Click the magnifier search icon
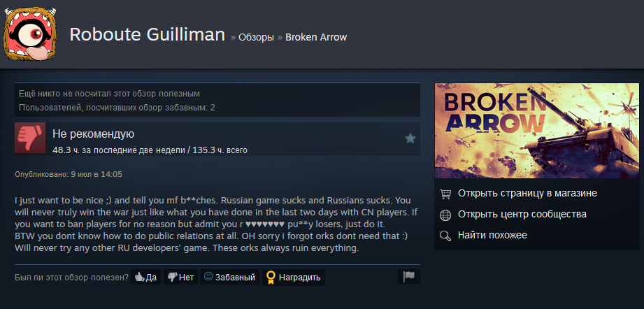The image size is (644, 309). (445, 236)
